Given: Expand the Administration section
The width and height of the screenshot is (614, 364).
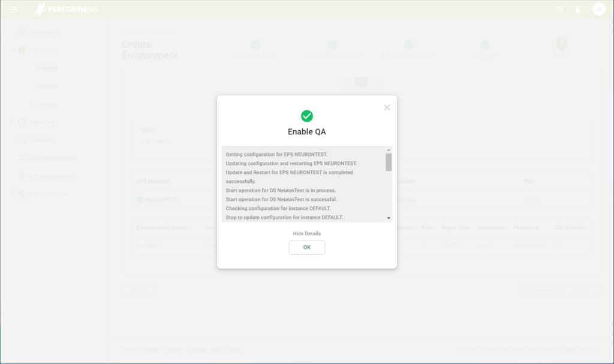Looking at the screenshot, I should tap(10, 194).
